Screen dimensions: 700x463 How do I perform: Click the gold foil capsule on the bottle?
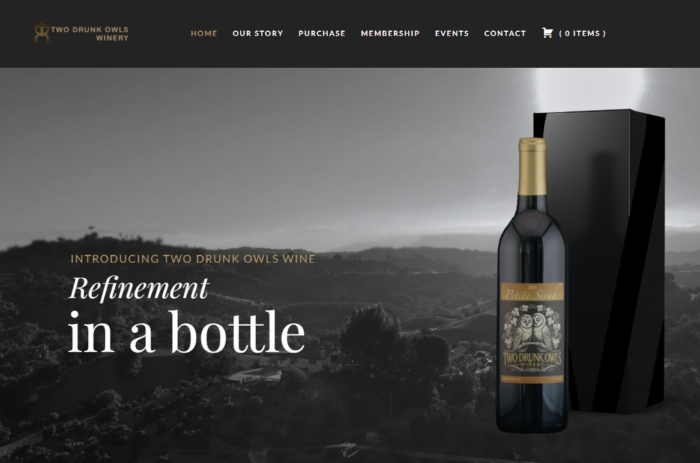(x=532, y=167)
